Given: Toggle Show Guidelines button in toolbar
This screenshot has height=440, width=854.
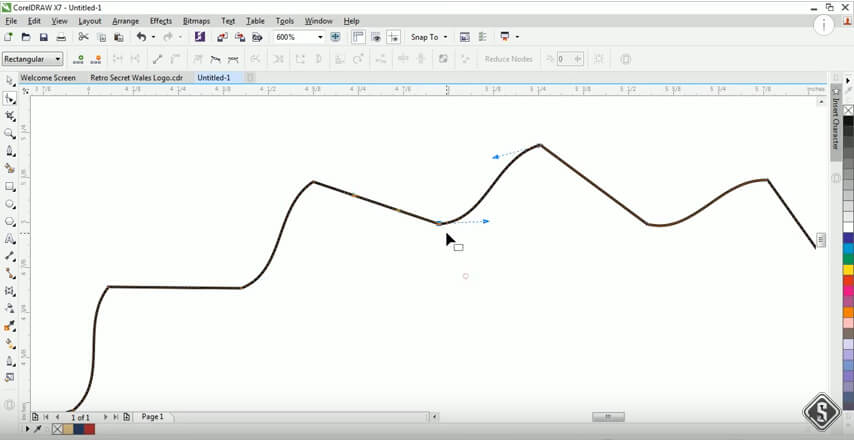Looking at the screenshot, I should click(x=394, y=37).
